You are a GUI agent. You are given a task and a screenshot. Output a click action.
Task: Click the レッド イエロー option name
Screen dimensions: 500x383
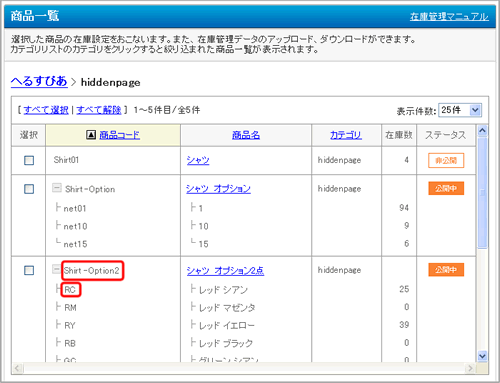227,325
